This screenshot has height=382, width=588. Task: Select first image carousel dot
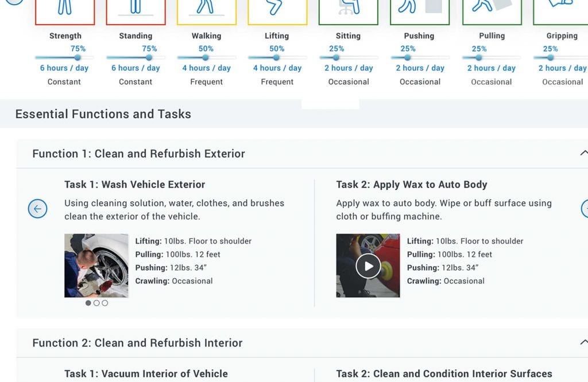88,303
